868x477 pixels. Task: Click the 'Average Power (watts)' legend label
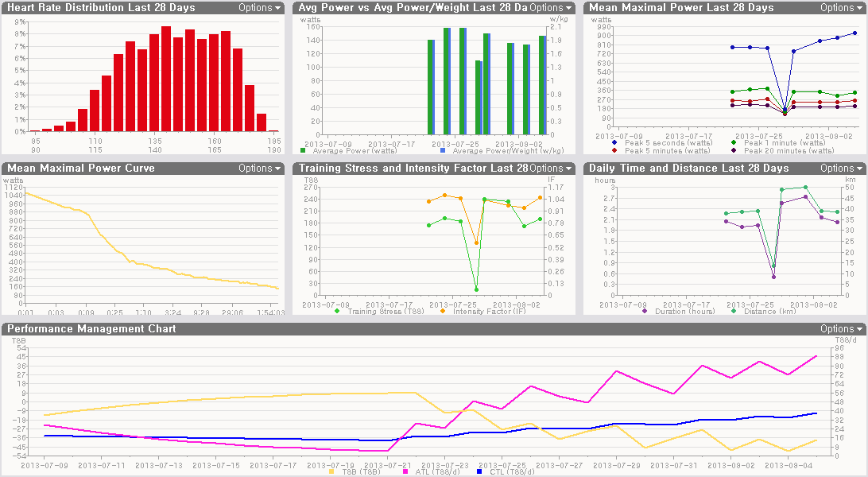355,150
